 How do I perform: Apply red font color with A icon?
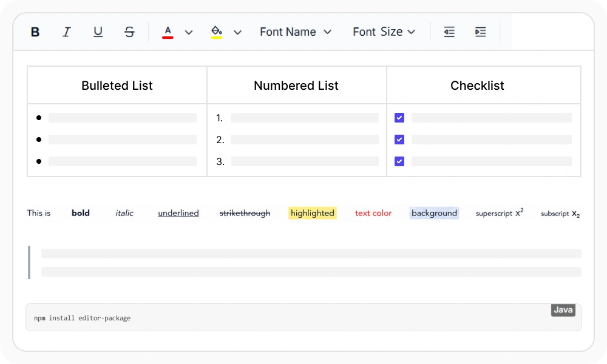pyautogui.click(x=168, y=32)
